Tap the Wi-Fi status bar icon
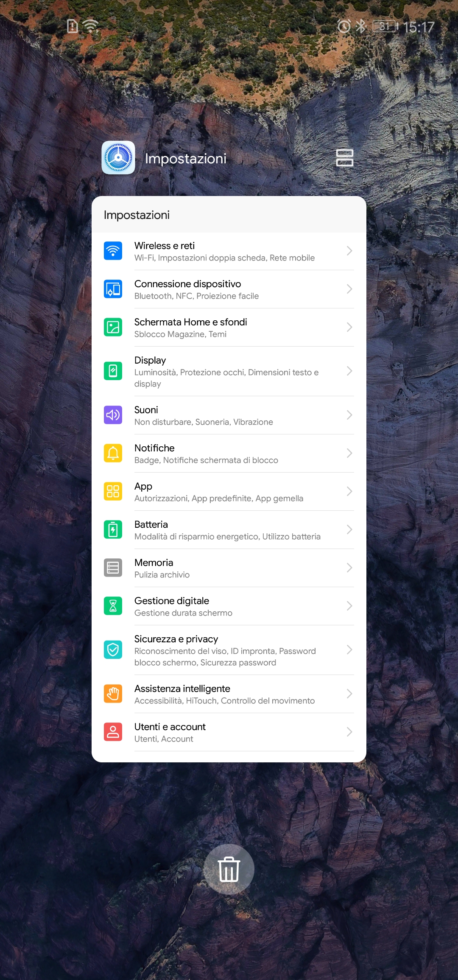458x980 pixels. tap(91, 26)
